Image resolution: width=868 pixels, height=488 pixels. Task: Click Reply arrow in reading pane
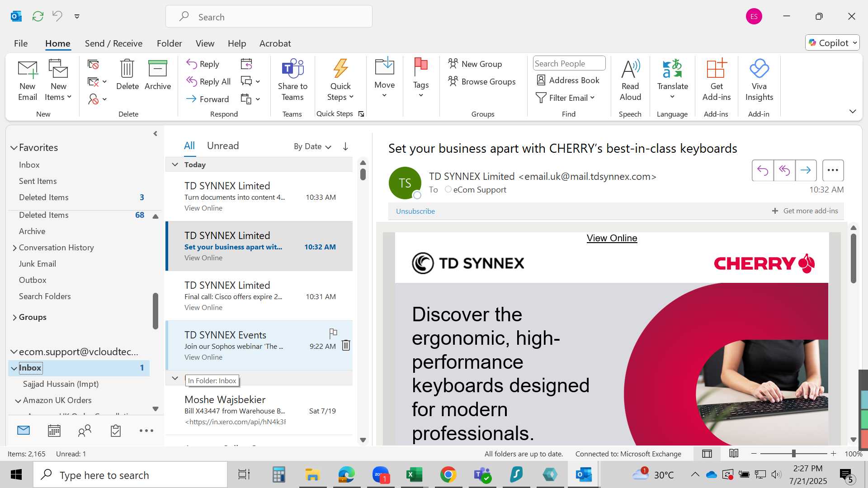[763, 170]
